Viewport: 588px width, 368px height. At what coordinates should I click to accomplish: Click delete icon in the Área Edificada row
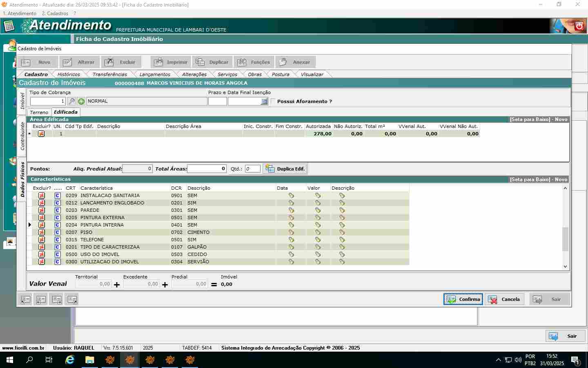(x=41, y=134)
